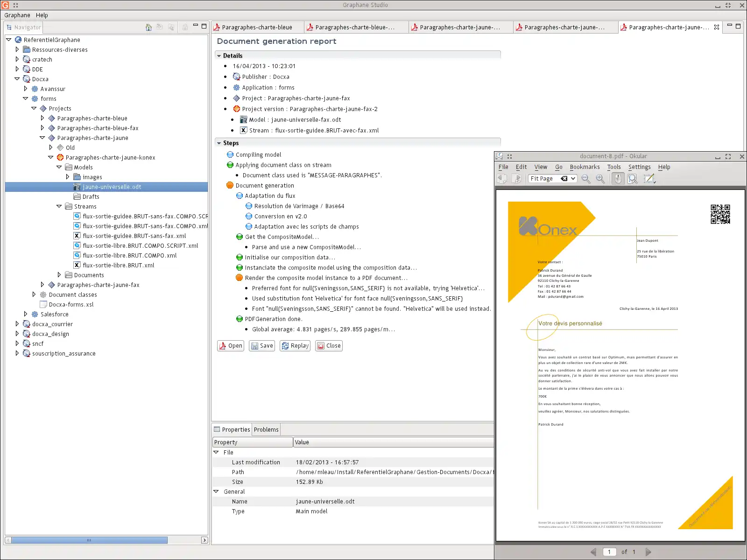
Task: Switch to the Paragraphes-charte-bleue tab
Action: 257,27
